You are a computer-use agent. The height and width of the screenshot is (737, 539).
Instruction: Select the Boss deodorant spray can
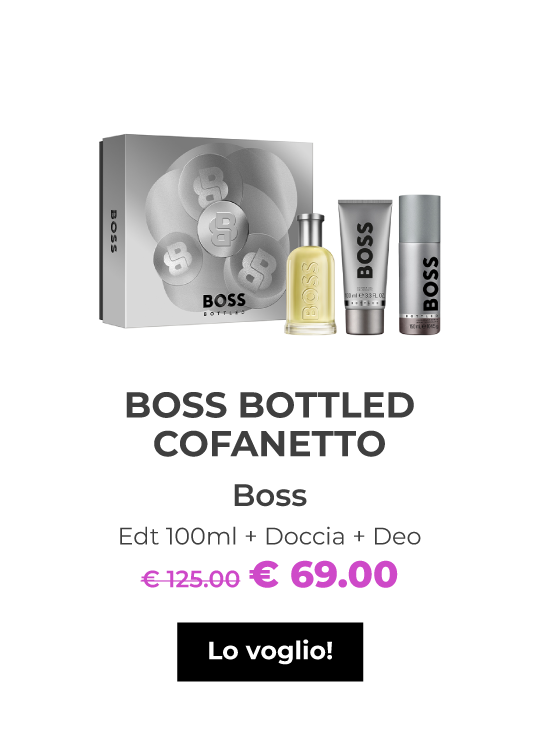click(420, 265)
